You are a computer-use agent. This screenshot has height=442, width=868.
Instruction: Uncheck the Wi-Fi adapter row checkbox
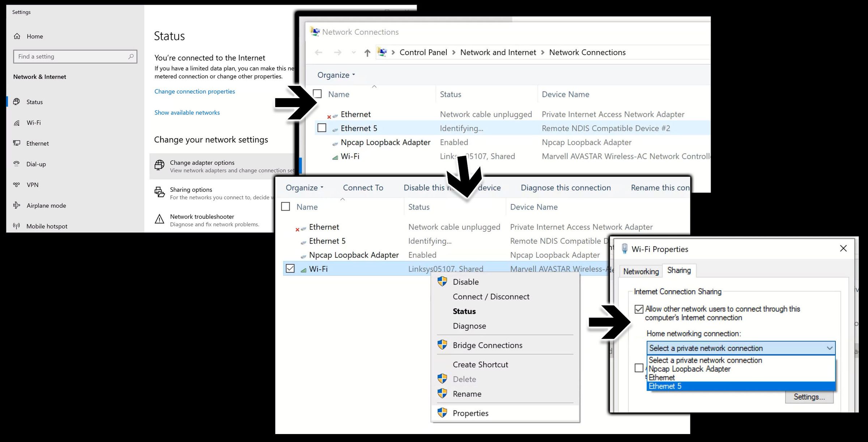click(x=290, y=269)
